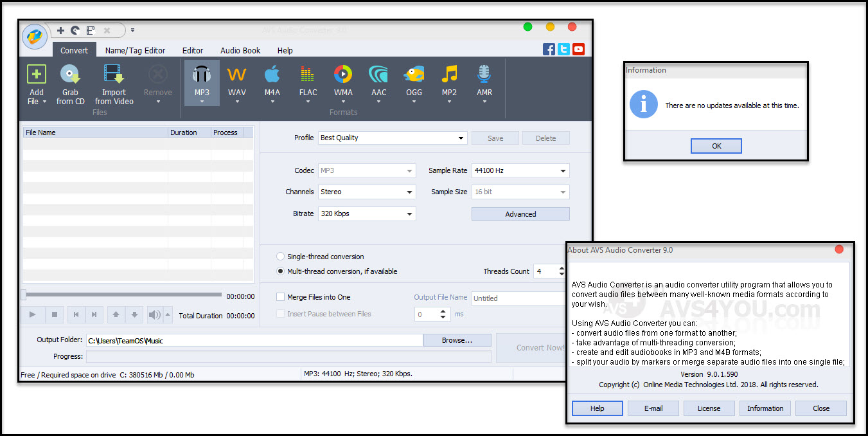Open the Help tab in the ribbon

coord(285,50)
